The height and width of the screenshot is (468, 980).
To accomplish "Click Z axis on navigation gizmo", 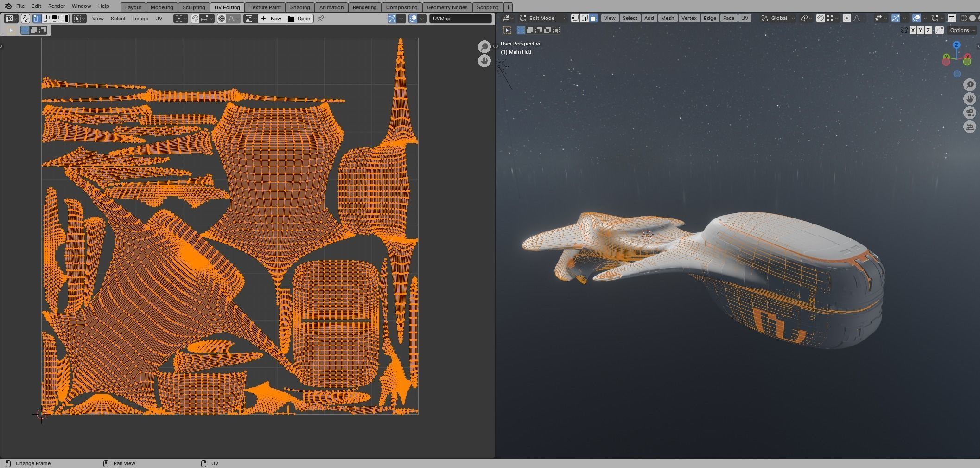I will [956, 45].
